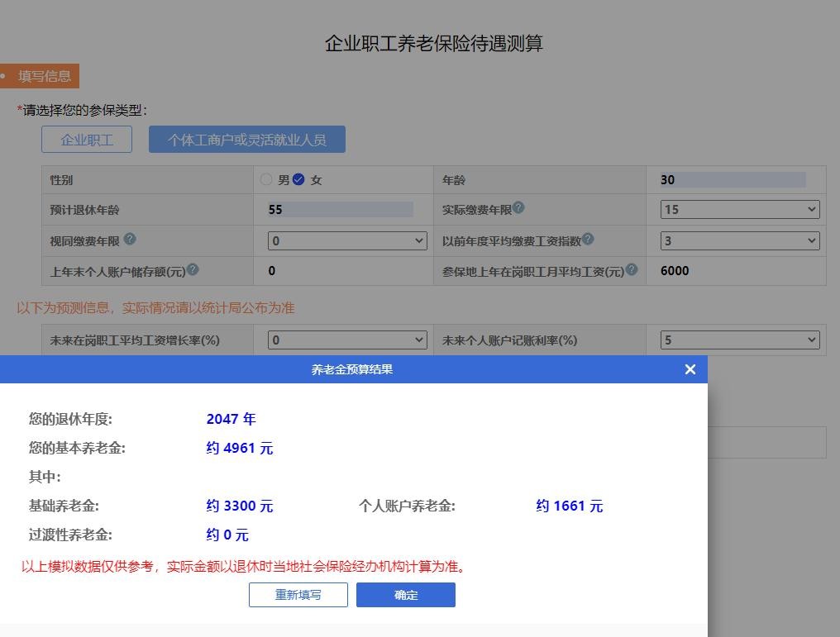Expand the 视同缴费年限 dropdown

pos(347,240)
